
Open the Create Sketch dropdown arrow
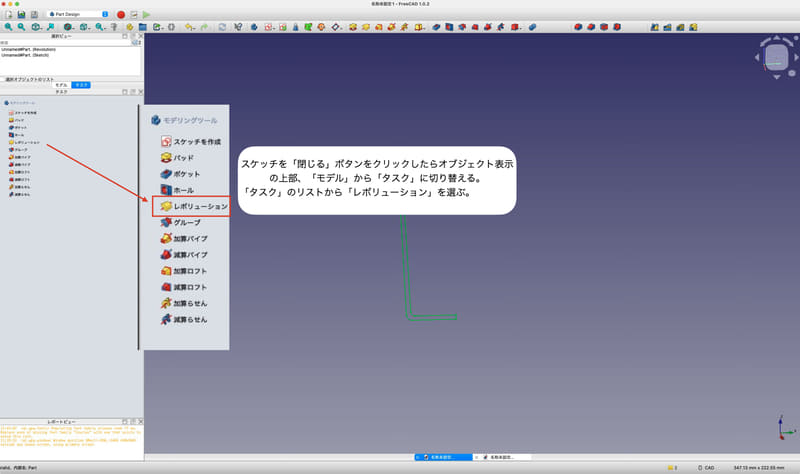(x=273, y=28)
